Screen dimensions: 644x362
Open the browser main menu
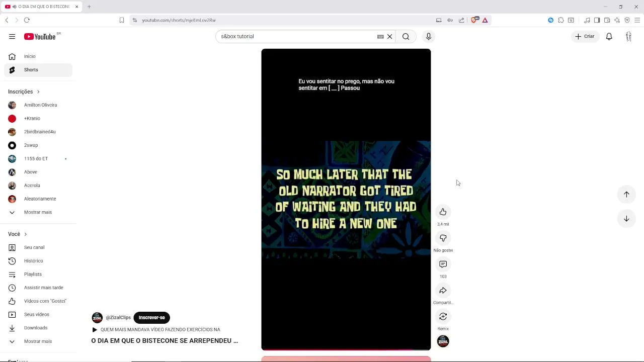637,20
